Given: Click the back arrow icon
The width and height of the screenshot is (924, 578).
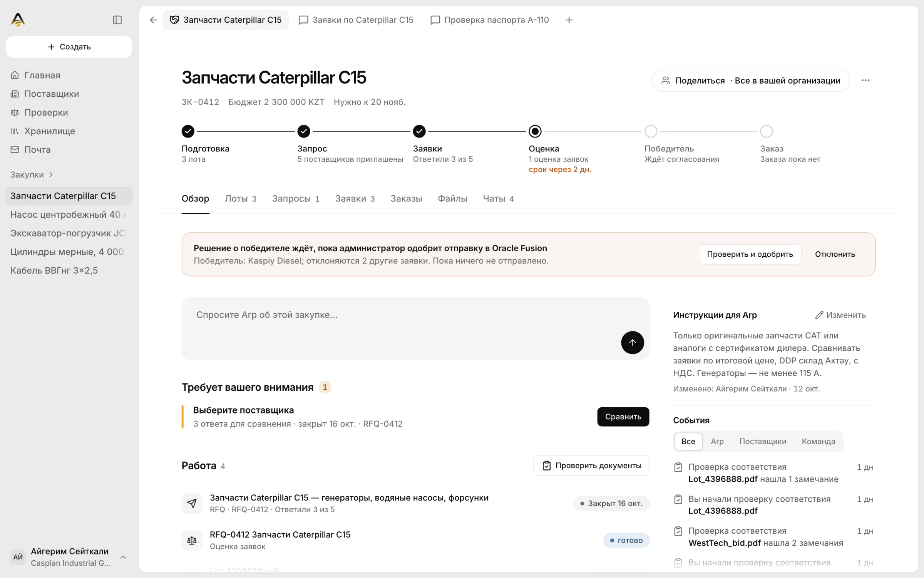Looking at the screenshot, I should [x=153, y=20].
